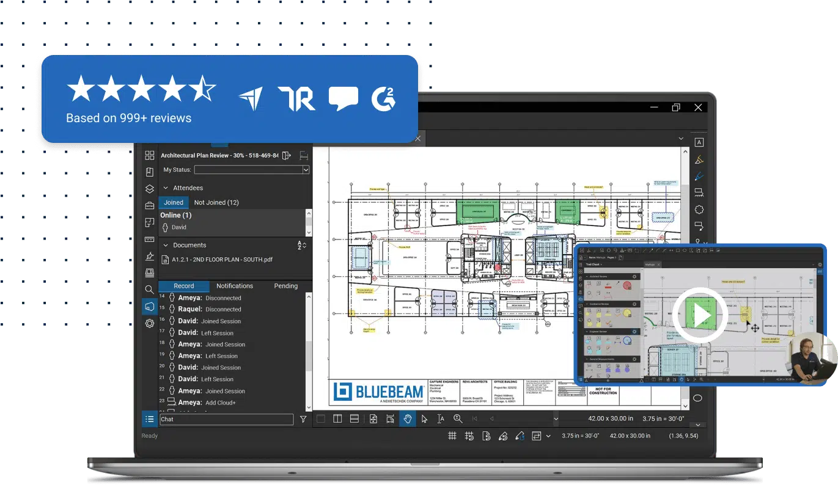Go to first page navigation arrow

point(474,418)
